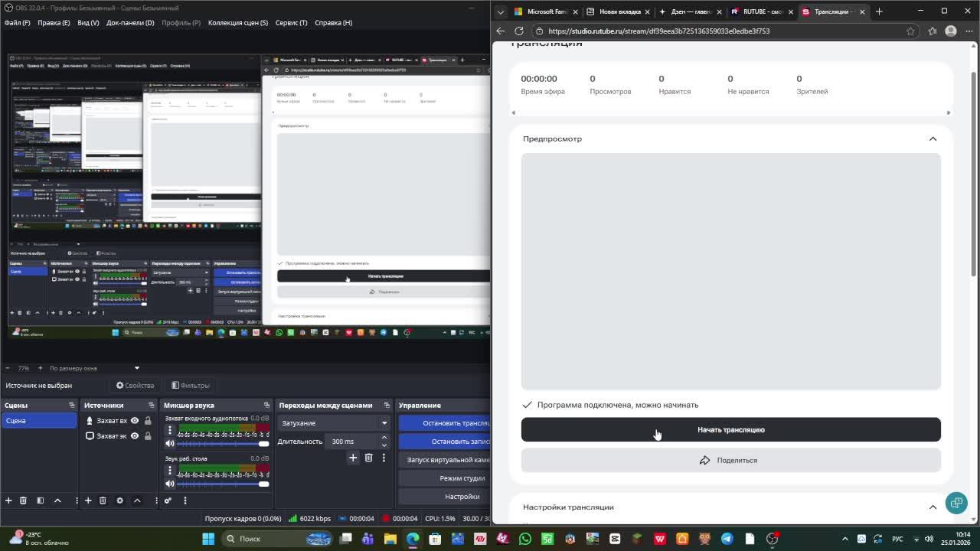Toggle lock on Захват вх source
This screenshot has height=551, width=980.
pyautogui.click(x=148, y=421)
